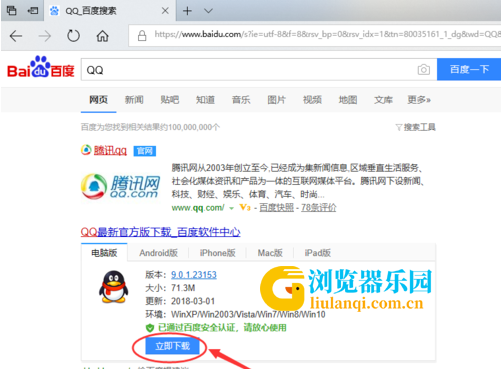Image resolution: width=501 pixels, height=369 pixels.
Task: Select the iPad版 tab
Action: coord(318,253)
